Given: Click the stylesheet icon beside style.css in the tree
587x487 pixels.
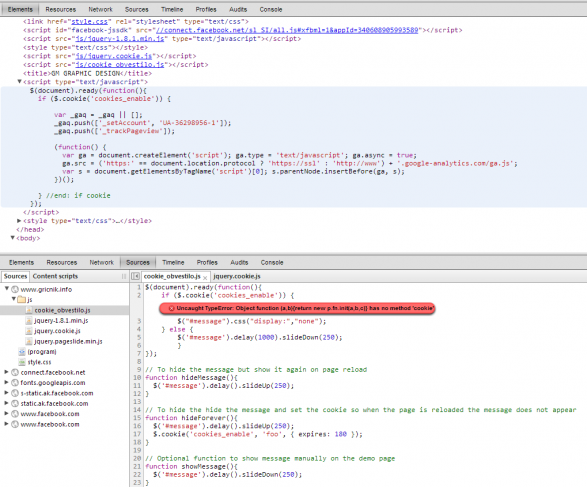Looking at the screenshot, I should pos(22,362).
